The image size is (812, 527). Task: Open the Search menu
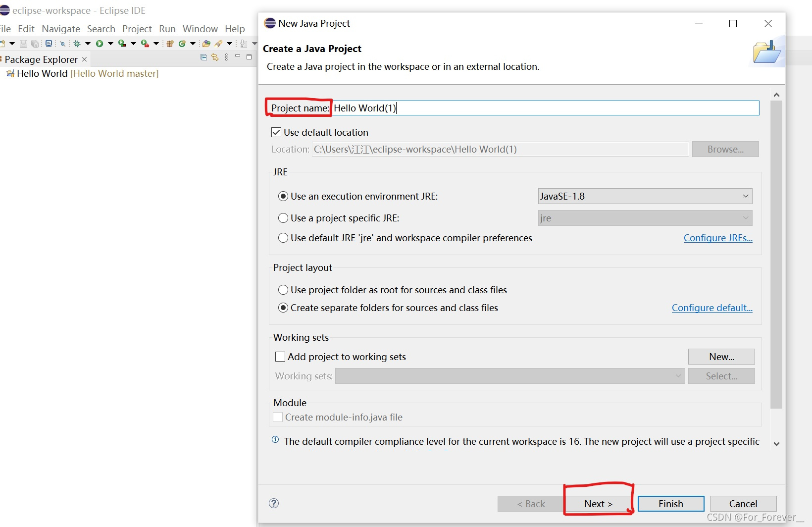point(101,29)
